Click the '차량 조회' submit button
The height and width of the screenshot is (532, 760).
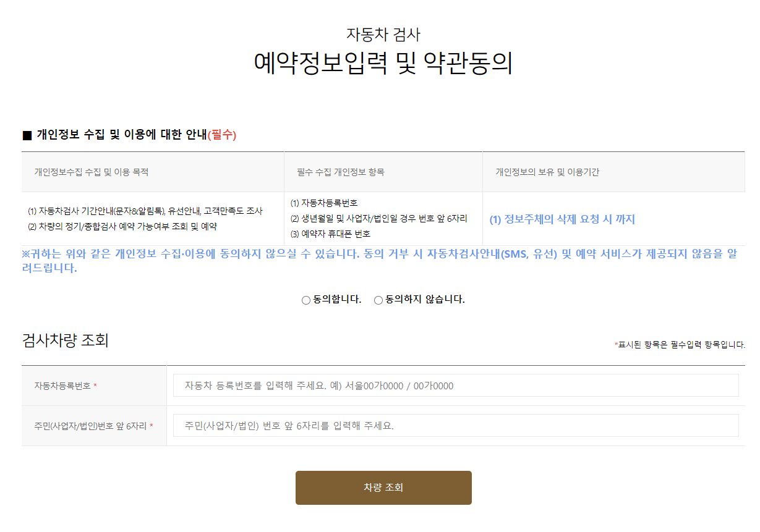383,488
